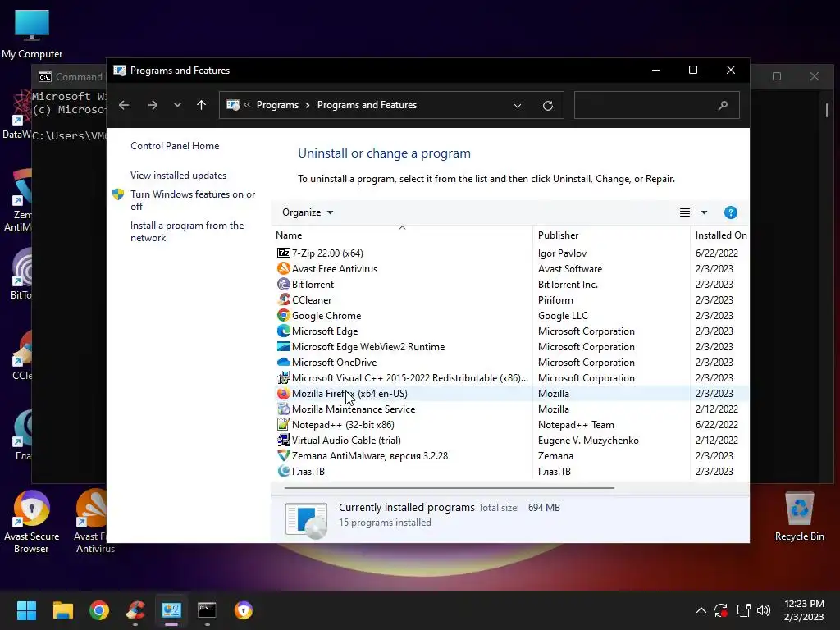Click the Zemana AntiMalware list icon
This screenshot has height=630, width=840.
(283, 455)
